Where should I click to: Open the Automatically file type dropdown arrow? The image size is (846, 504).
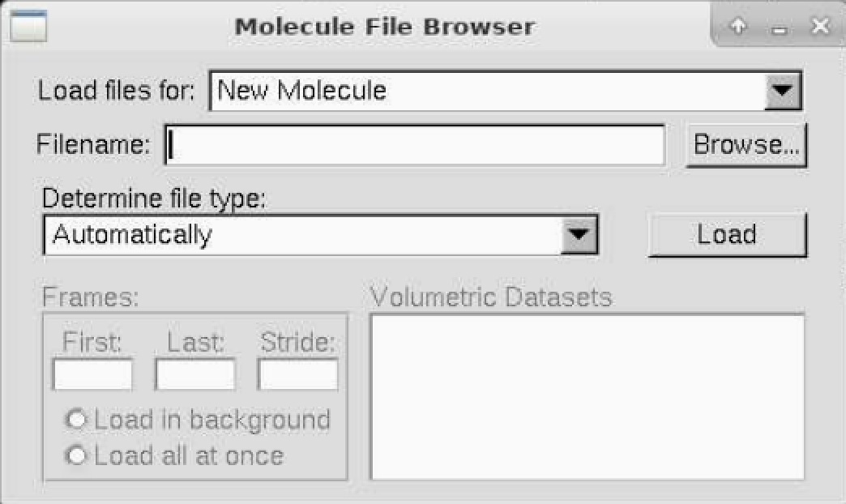(579, 236)
